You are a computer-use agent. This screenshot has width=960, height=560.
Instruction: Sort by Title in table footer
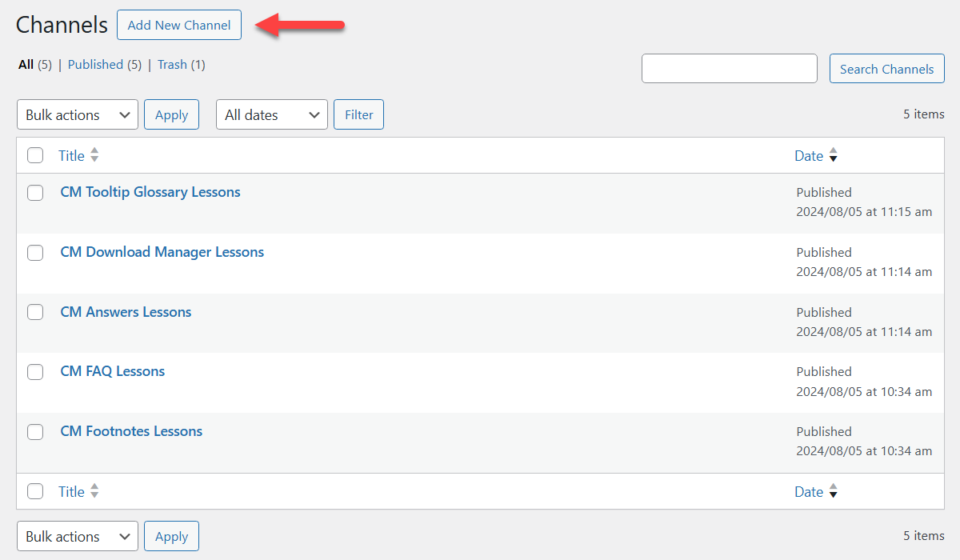click(x=71, y=491)
